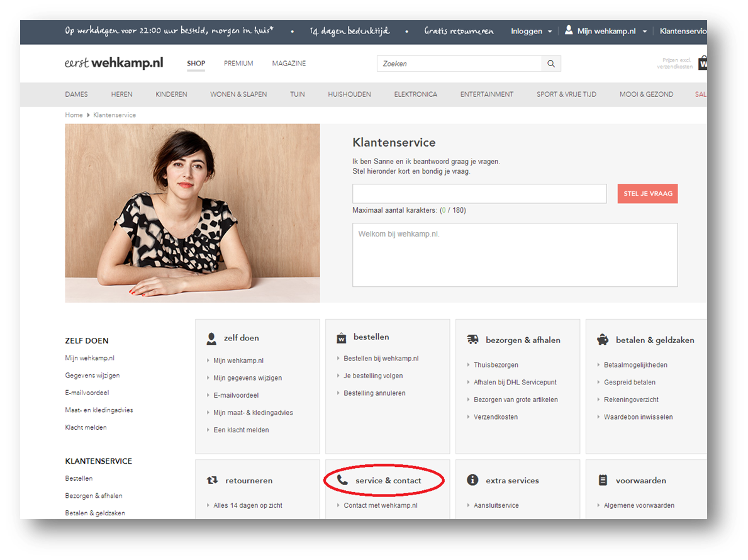748x560 pixels.
Task: Click the extra services info icon
Action: (472, 480)
